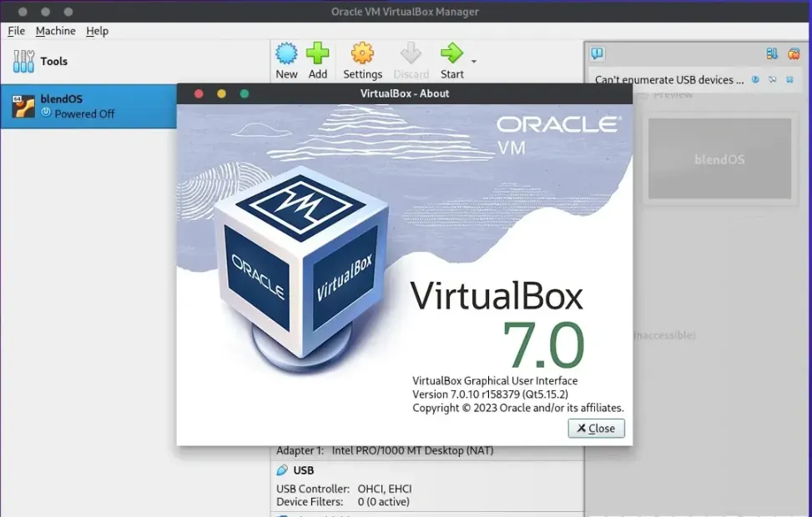Click the "Device Filters: 0 (0 active)" line

tap(343, 501)
